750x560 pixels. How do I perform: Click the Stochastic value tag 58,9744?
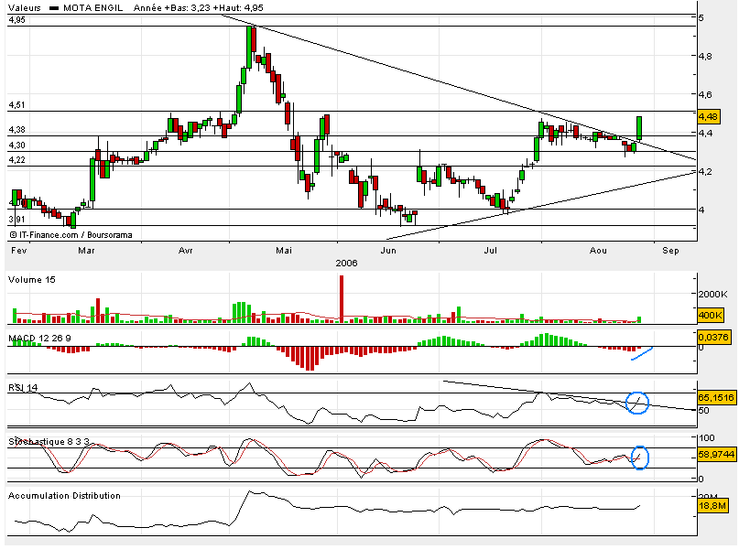pyautogui.click(x=716, y=454)
